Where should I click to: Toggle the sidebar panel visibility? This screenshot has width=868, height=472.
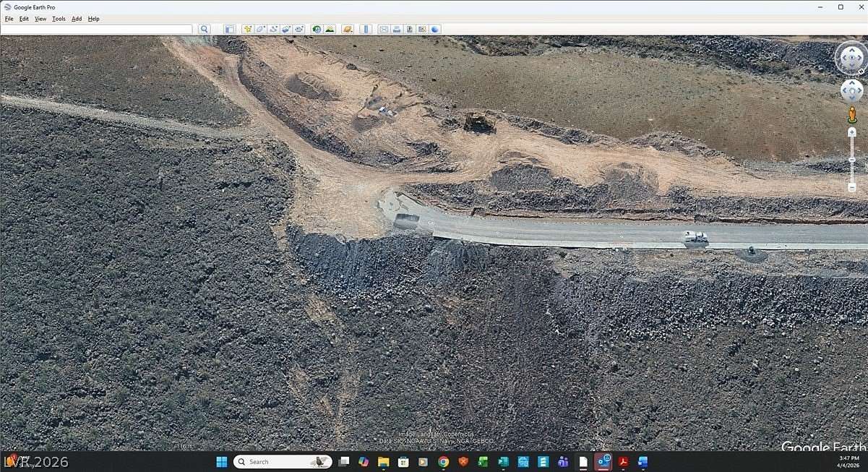[228, 28]
